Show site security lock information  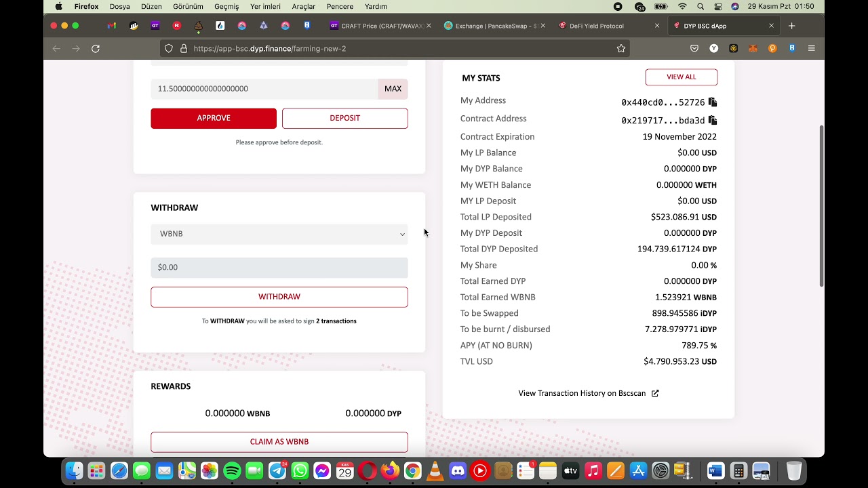pos(183,49)
